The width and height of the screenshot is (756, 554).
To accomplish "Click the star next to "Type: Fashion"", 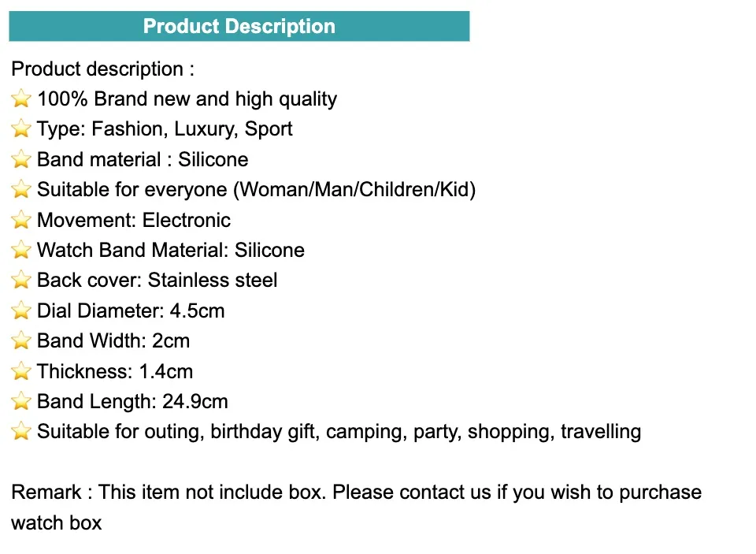I will click(21, 129).
